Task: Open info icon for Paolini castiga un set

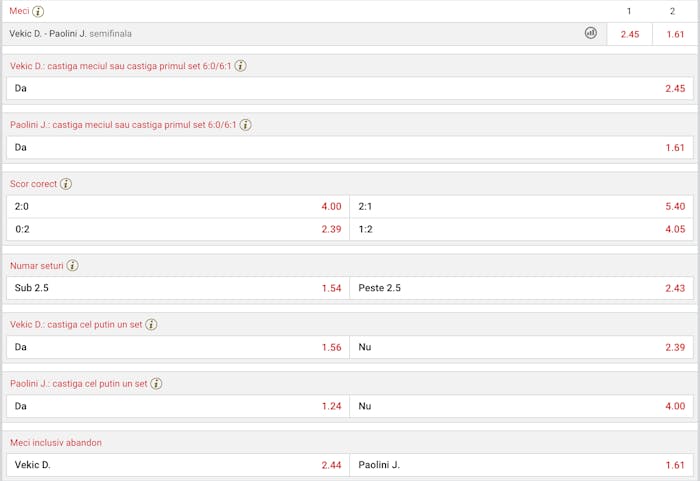Action: (156, 384)
